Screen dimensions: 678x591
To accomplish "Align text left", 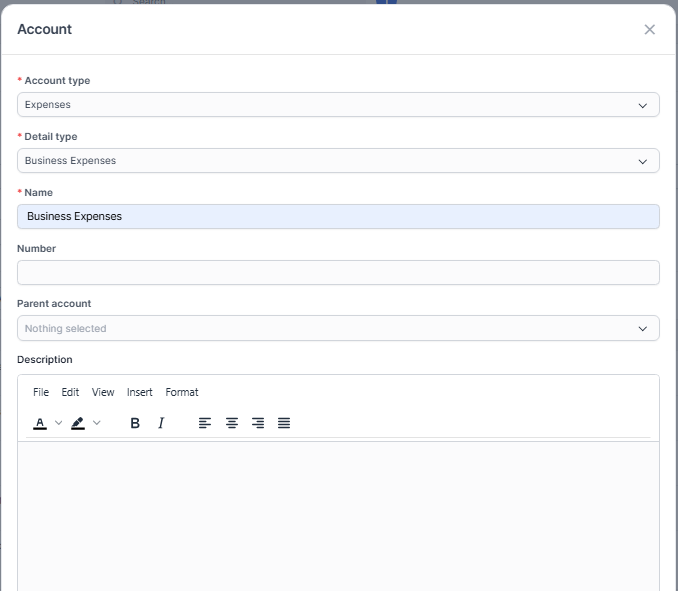I will click(205, 423).
